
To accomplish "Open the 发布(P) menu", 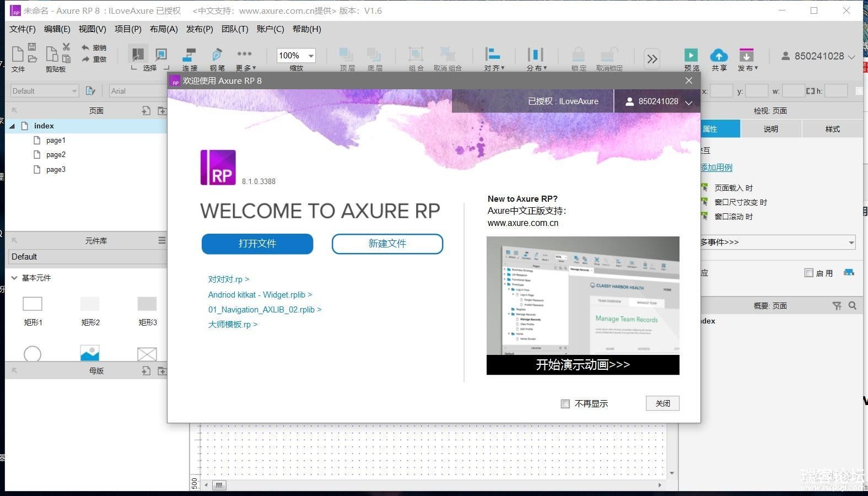I will [200, 29].
